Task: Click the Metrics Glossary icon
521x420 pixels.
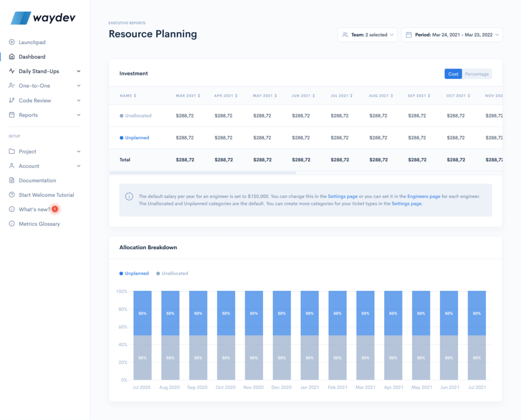Action: coord(11,224)
